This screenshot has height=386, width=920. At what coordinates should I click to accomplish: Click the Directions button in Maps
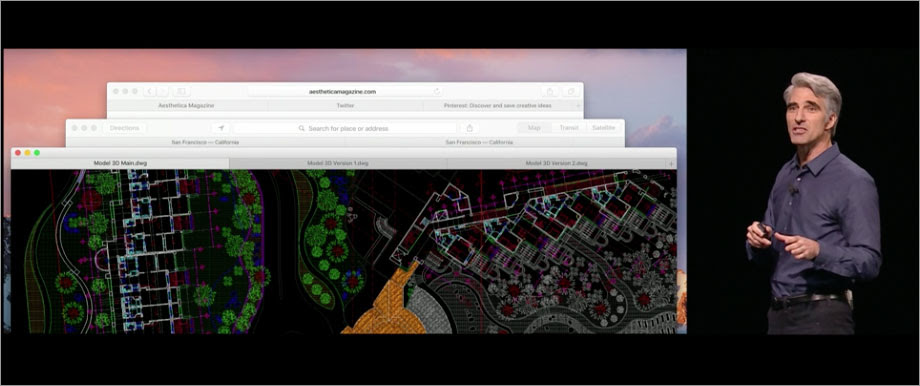pyautogui.click(x=124, y=128)
